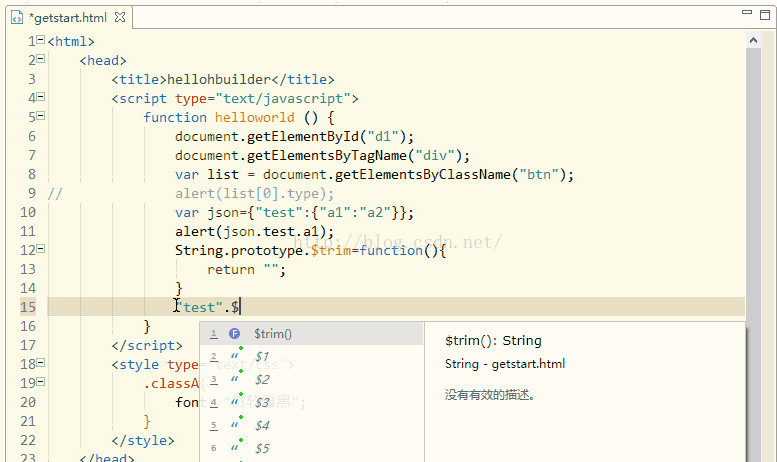The image size is (777, 462).
Task: Click the var json declaration line
Action: pyautogui.click(x=294, y=213)
